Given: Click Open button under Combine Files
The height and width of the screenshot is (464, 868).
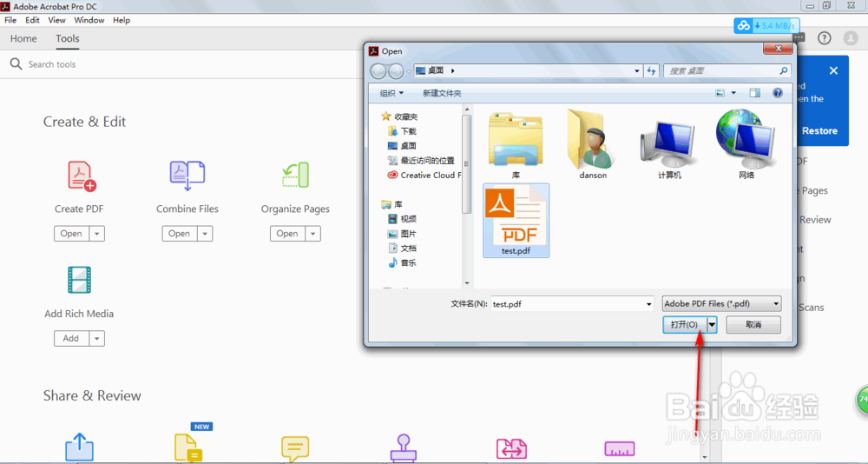Looking at the screenshot, I should [180, 234].
